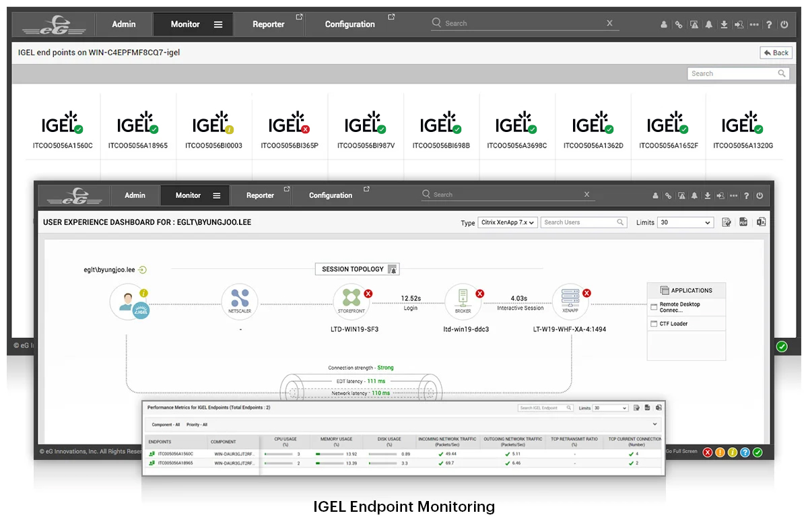This screenshot has height=532, width=808.
Task: Click the Priority - All filter
Action: (x=196, y=425)
